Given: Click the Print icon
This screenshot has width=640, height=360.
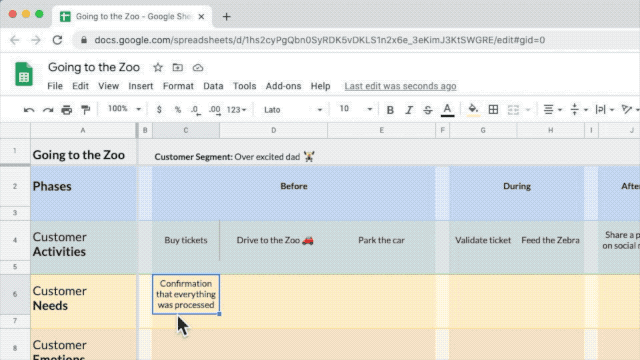Looking at the screenshot, I should click(67, 110).
